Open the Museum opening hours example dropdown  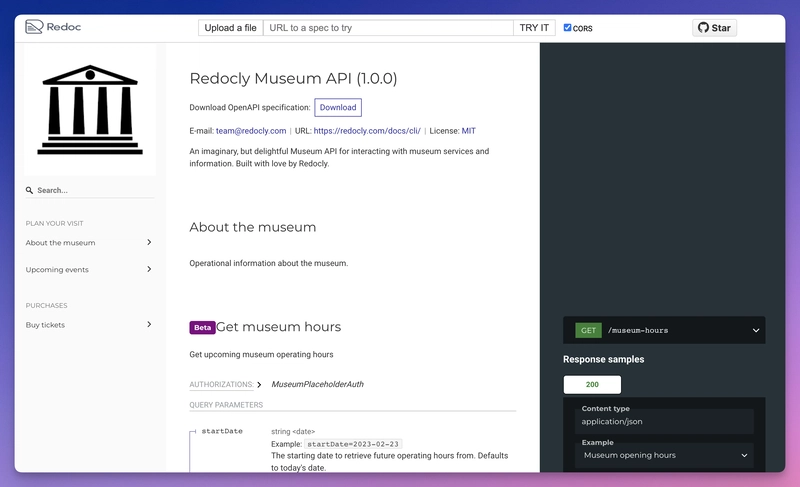point(664,455)
